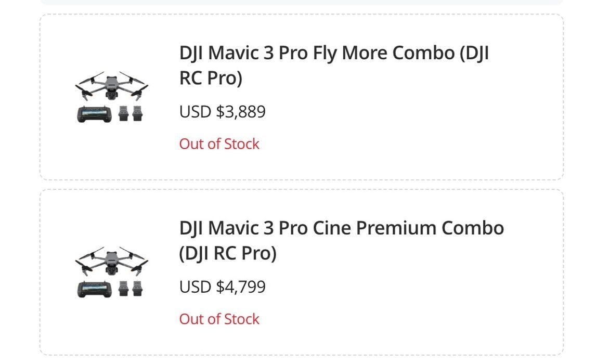The height and width of the screenshot is (364, 596).
Task: Click "RC Pro)" text on Fly More title's second line
Action: click(x=211, y=79)
